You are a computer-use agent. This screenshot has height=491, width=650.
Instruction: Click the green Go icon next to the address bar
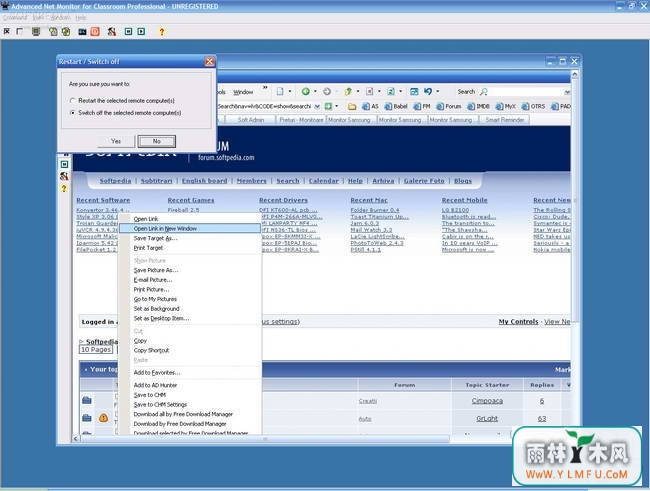tap(328, 106)
